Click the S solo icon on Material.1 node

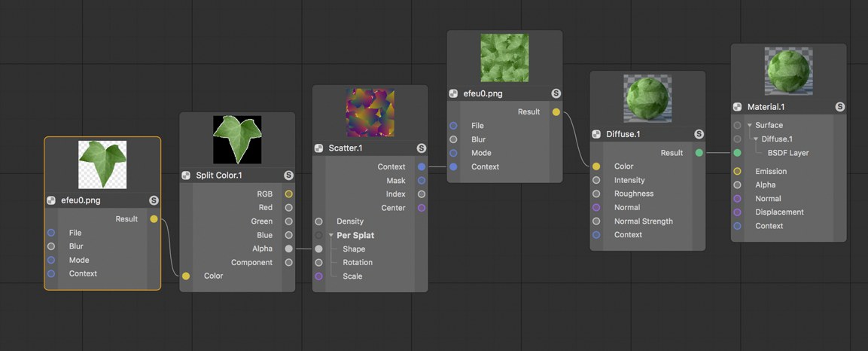tap(839, 107)
